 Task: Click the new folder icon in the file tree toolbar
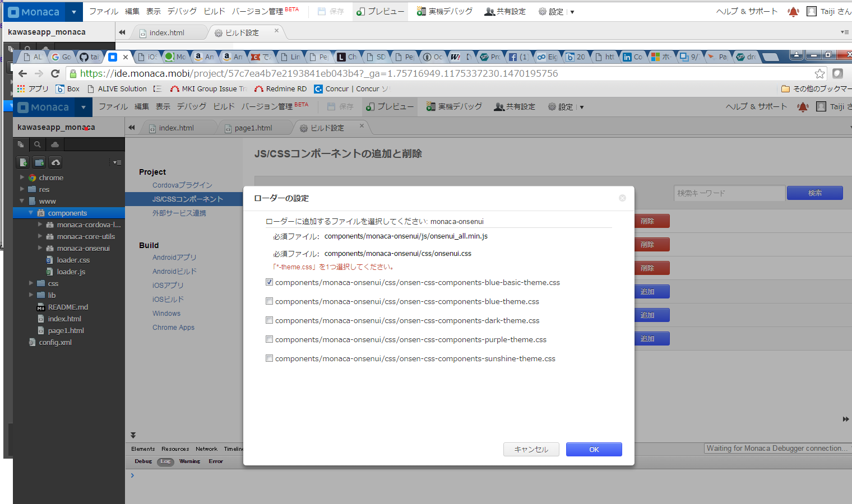tap(39, 162)
